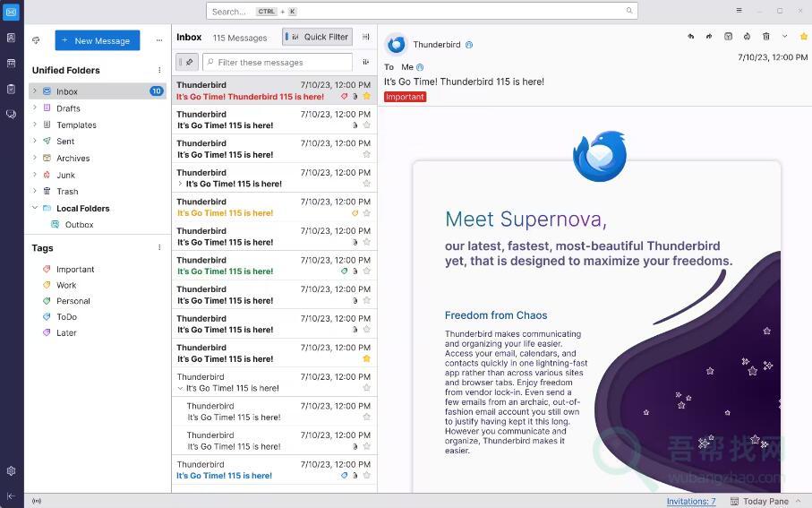Click the Forward arrow in message header

click(x=709, y=37)
